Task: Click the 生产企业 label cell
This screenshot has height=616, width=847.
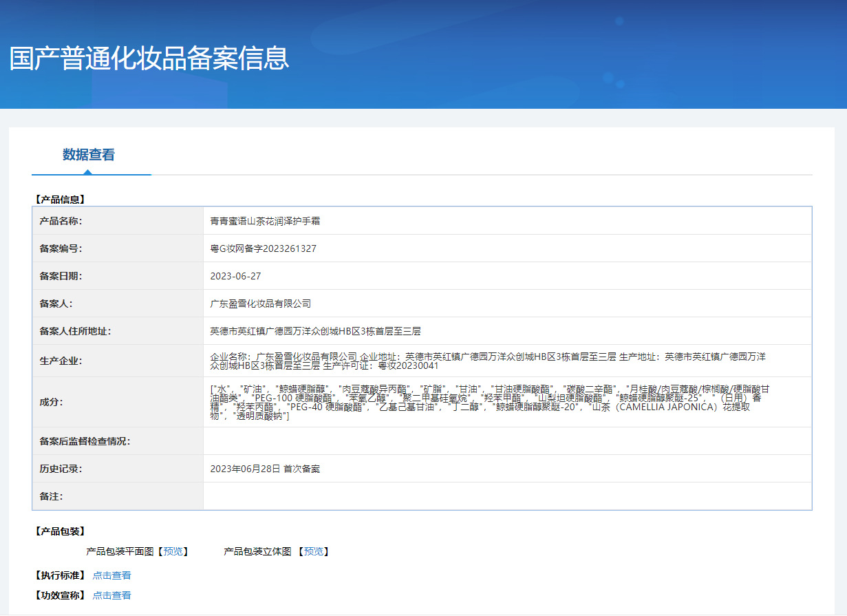Action: click(x=118, y=361)
